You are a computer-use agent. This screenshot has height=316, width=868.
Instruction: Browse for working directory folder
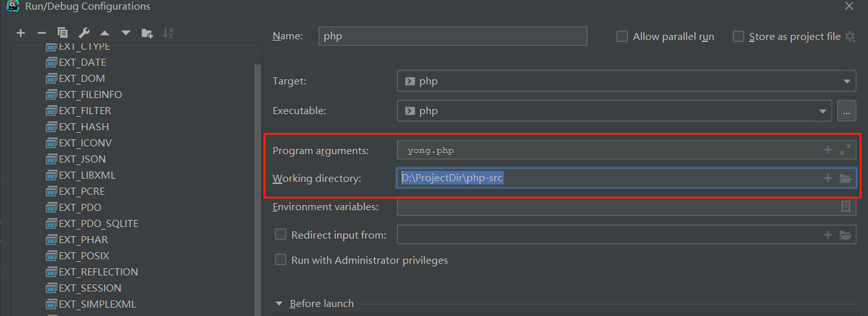coord(845,178)
